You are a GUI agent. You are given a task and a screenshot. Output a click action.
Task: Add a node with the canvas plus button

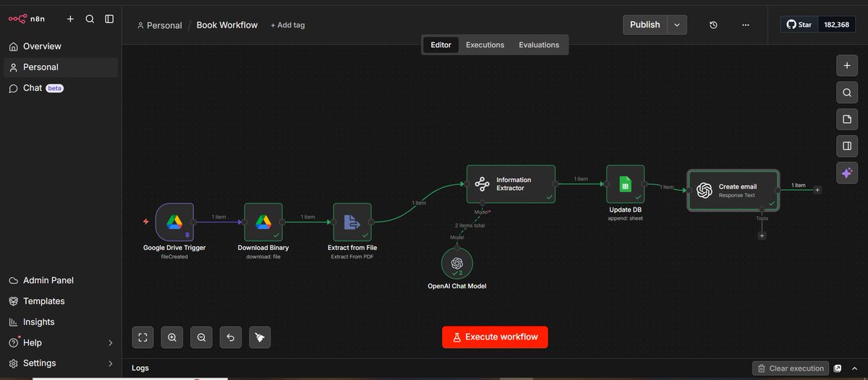[846, 66]
